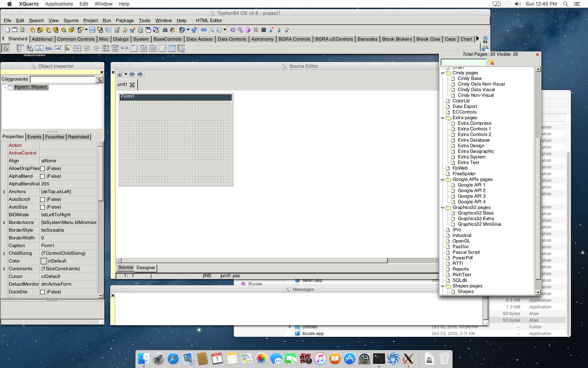The image size is (588, 368).
Task: Open the Restricted tab in Object Inspector
Action: click(x=78, y=137)
